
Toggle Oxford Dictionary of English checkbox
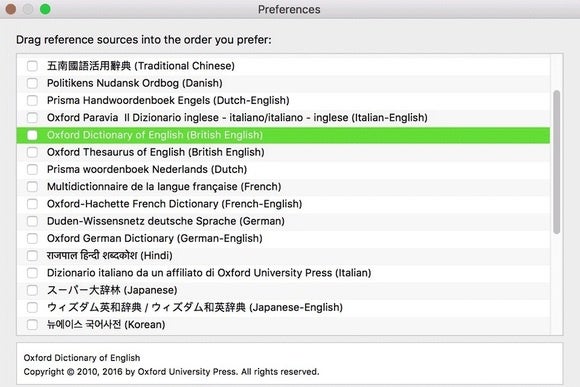tap(32, 135)
